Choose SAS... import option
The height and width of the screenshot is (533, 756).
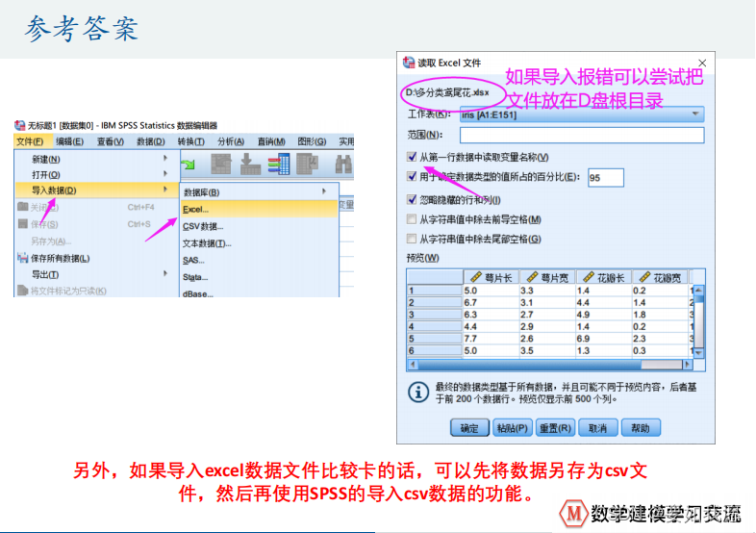[x=260, y=261]
